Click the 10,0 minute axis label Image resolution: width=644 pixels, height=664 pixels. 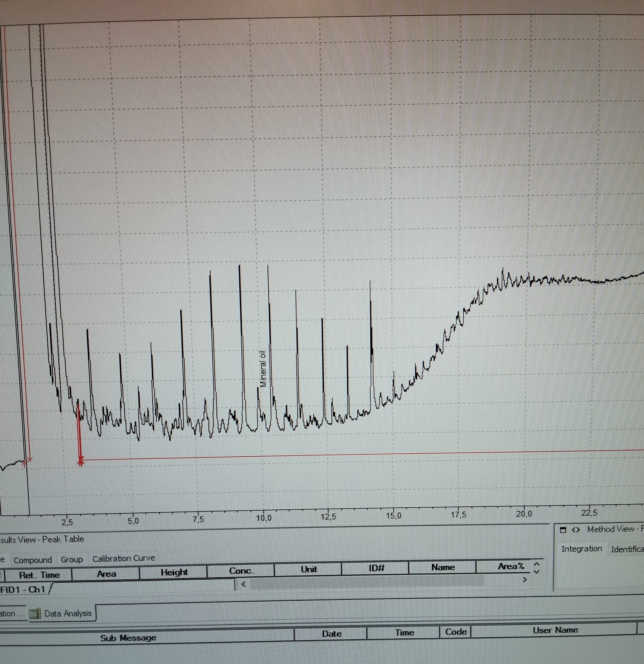pyautogui.click(x=264, y=518)
